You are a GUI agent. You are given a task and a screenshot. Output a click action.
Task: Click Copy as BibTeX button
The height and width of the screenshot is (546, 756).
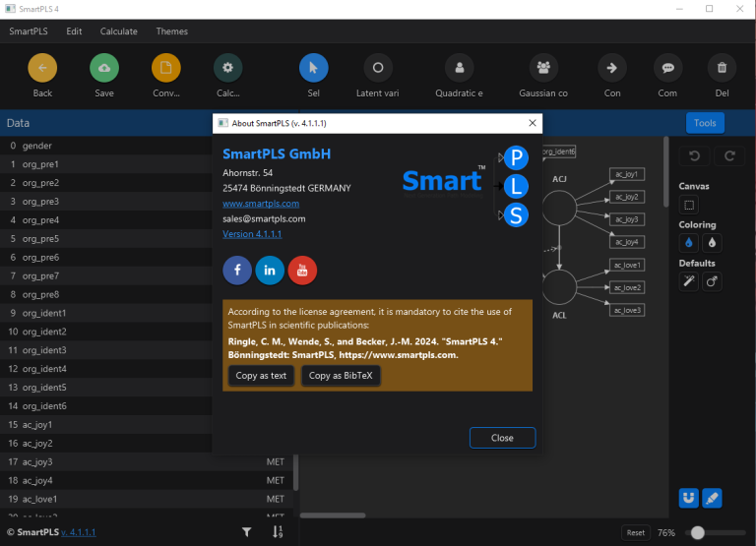(x=341, y=376)
